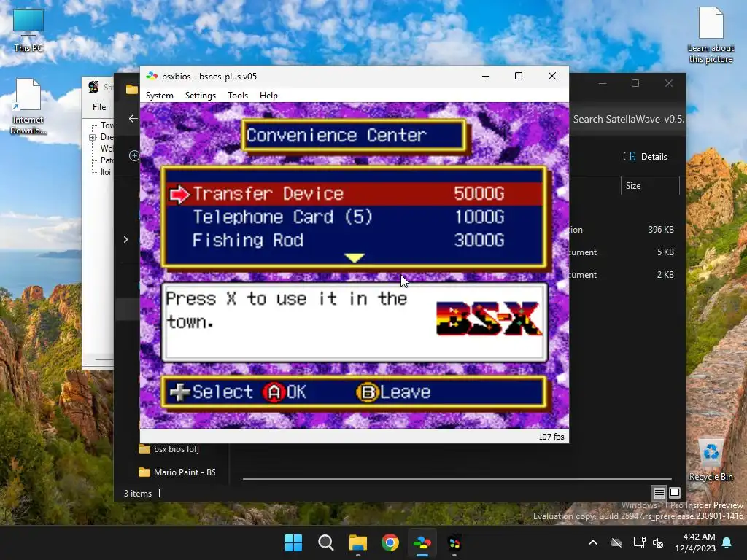The width and height of the screenshot is (747, 560).
Task: Click the Details pane button in Explorer
Action: point(646,157)
